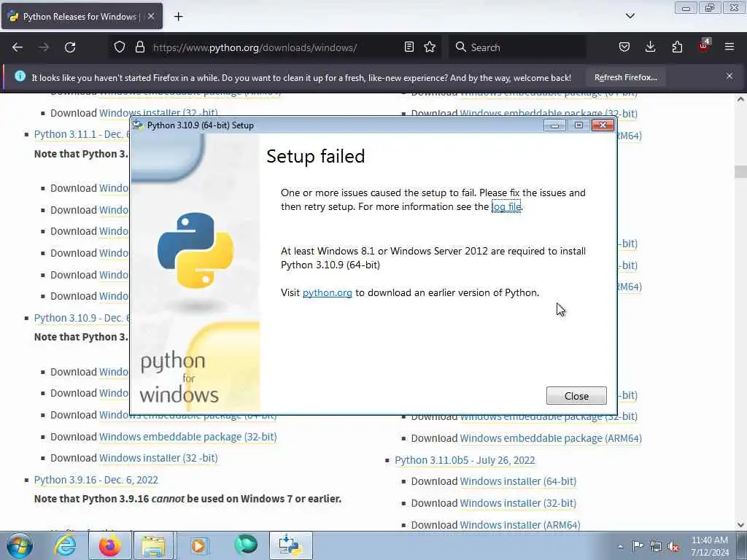Reload the current page
This screenshot has width=747, height=560.
(70, 47)
